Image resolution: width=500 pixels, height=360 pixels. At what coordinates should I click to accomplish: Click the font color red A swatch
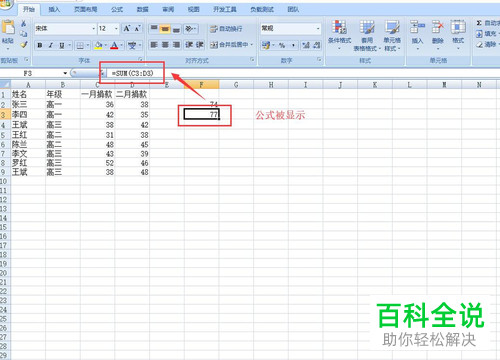[x=114, y=45]
